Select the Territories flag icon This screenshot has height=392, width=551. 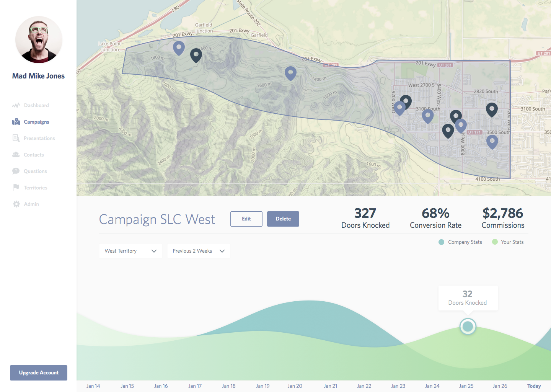coord(16,187)
